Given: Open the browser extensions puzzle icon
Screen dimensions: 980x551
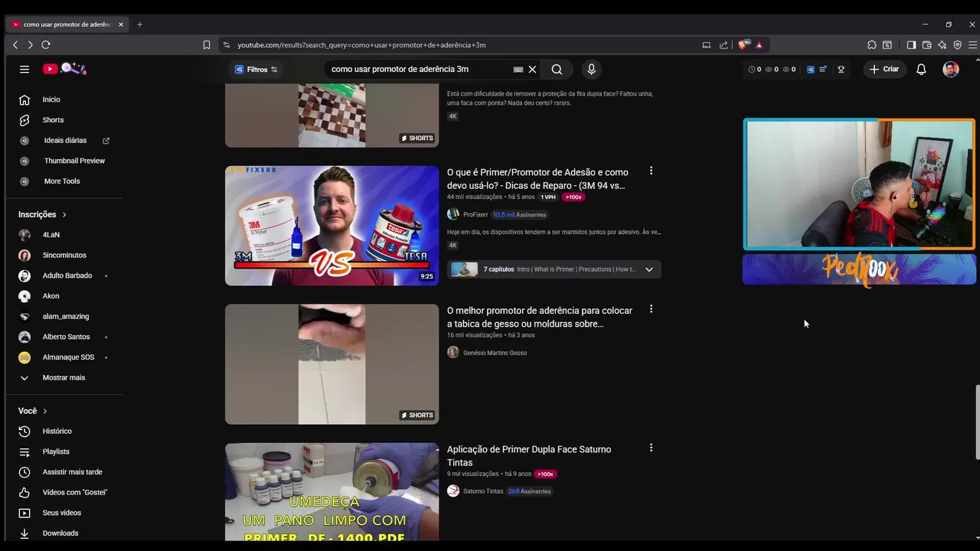Looking at the screenshot, I should [871, 45].
